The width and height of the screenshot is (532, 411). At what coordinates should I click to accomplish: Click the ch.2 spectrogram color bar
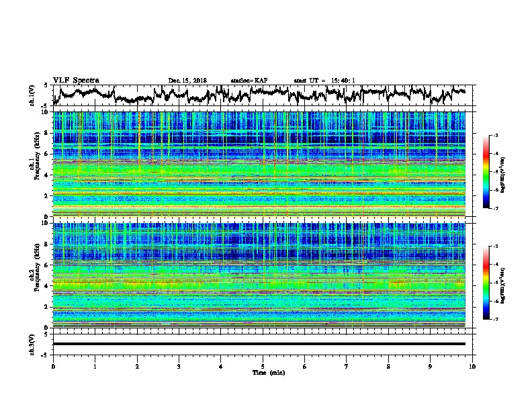pos(486,283)
